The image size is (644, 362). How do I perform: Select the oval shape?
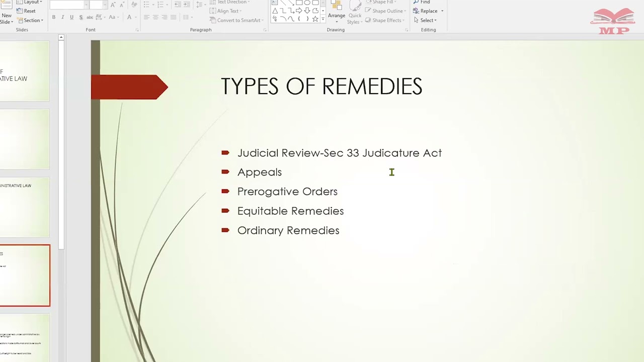pos(307,3)
